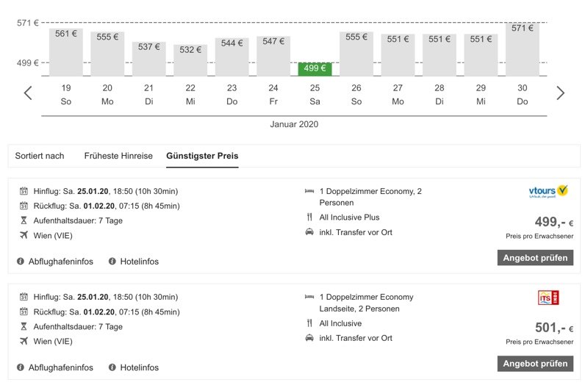
Task: Click Angebot prüfen for 501 € offer
Action: [x=535, y=364]
